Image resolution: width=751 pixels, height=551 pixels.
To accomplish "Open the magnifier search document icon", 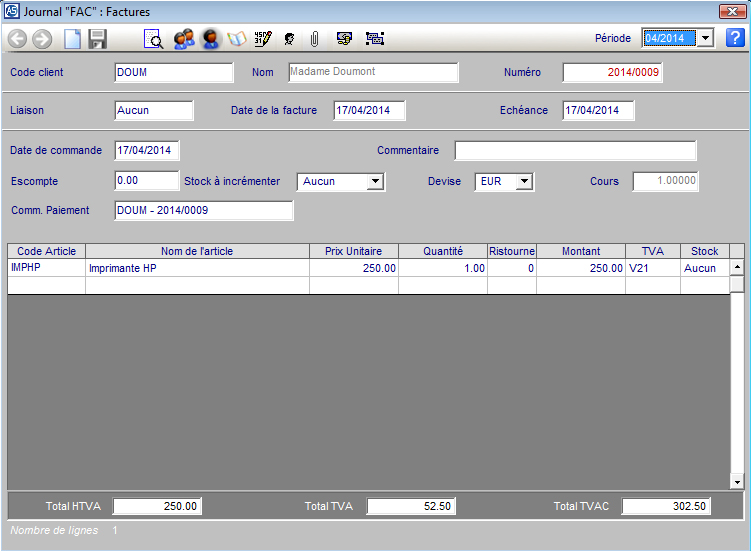I will (154, 39).
